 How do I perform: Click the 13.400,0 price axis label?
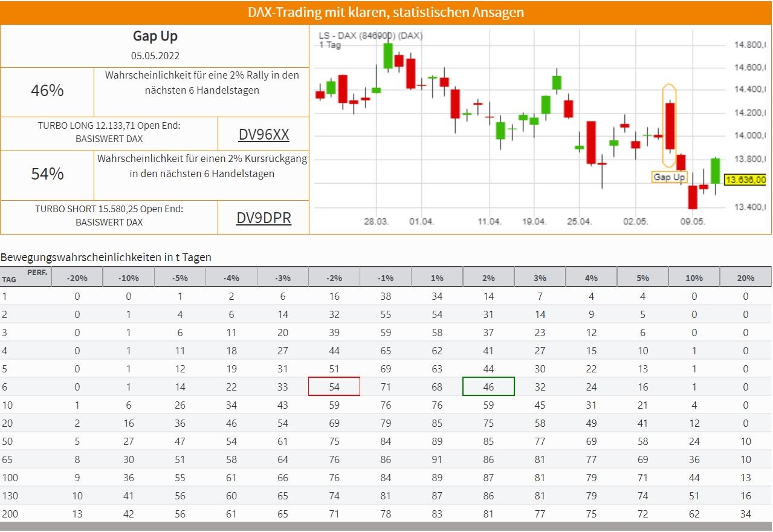coord(750,207)
